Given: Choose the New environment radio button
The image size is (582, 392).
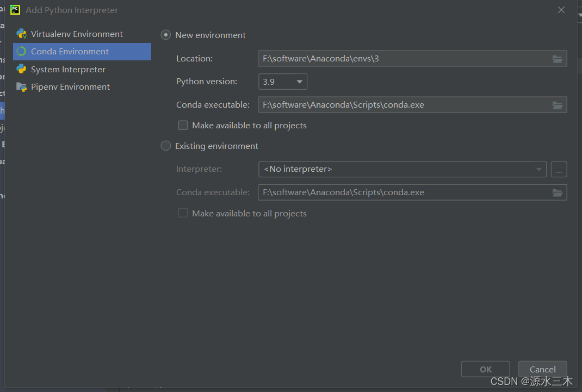Looking at the screenshot, I should click(165, 35).
